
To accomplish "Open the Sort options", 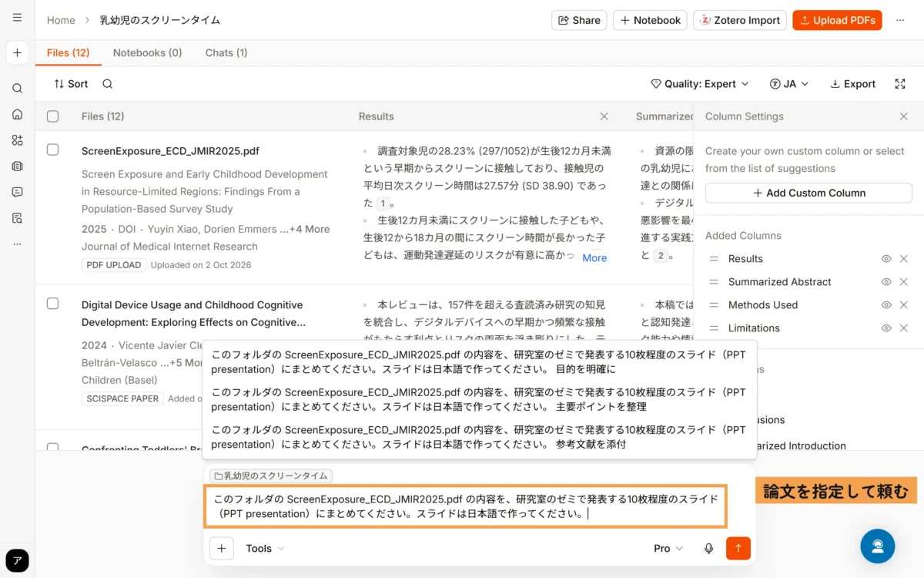I will pos(71,84).
